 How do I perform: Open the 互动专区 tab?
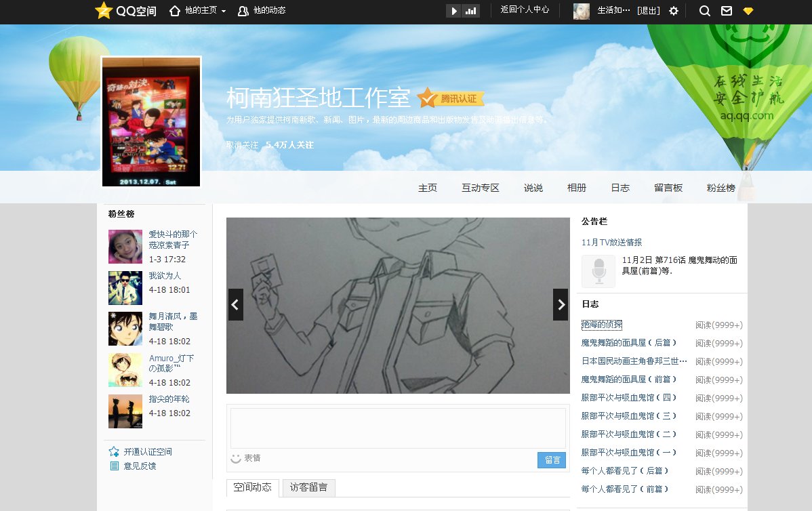[x=481, y=188]
